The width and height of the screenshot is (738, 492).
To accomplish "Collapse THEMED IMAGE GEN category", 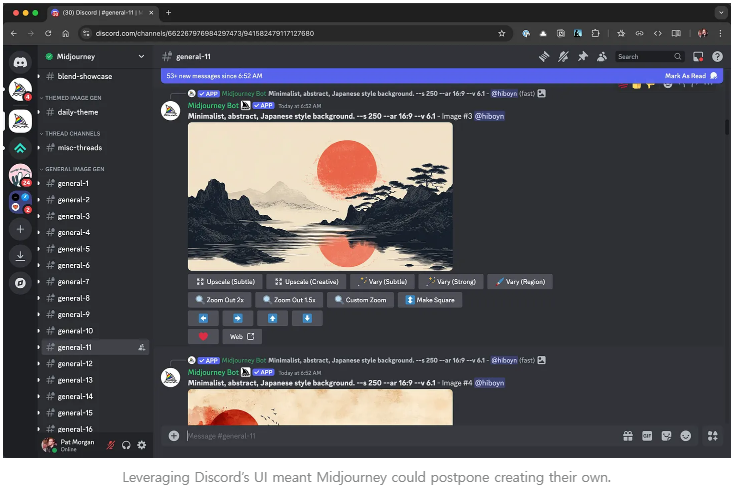I will [71, 97].
